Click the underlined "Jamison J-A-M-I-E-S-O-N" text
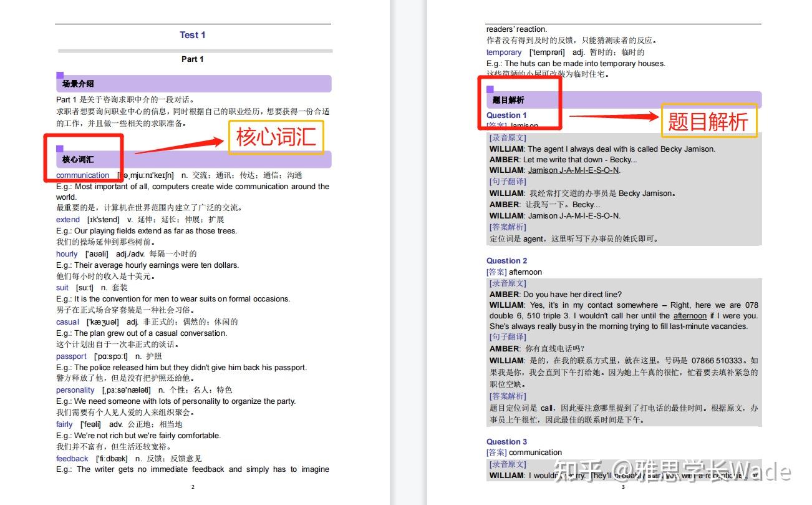The width and height of the screenshot is (812, 505). [x=574, y=170]
